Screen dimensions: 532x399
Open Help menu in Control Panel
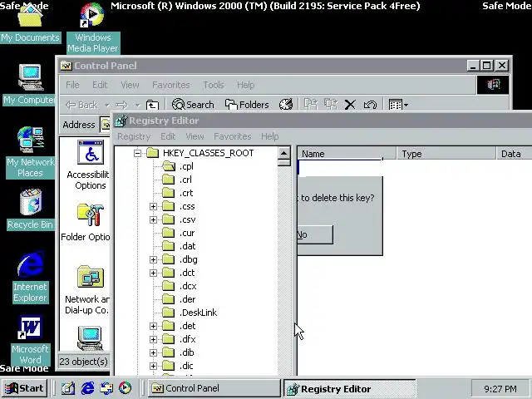(246, 85)
